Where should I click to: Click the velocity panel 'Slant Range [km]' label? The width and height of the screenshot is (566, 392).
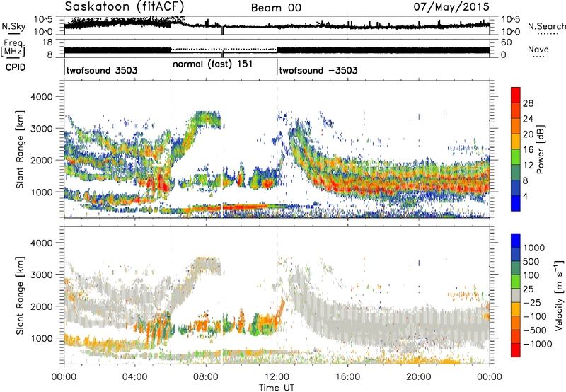(x=20, y=295)
